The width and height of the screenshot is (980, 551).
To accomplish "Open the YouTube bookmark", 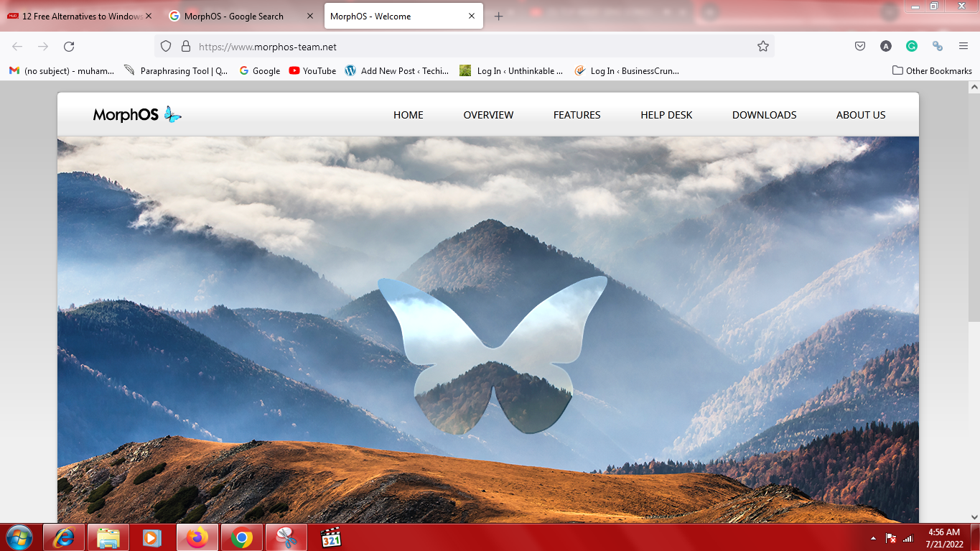I will click(312, 70).
